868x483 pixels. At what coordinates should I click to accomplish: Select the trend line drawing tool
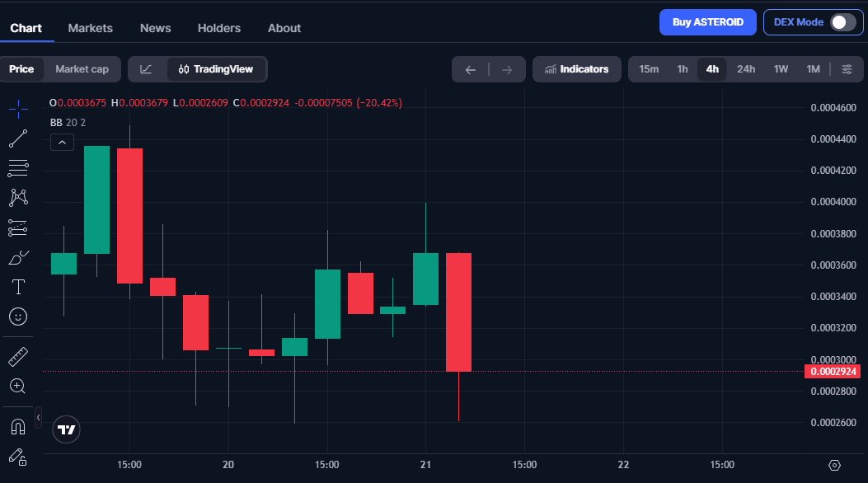click(17, 138)
